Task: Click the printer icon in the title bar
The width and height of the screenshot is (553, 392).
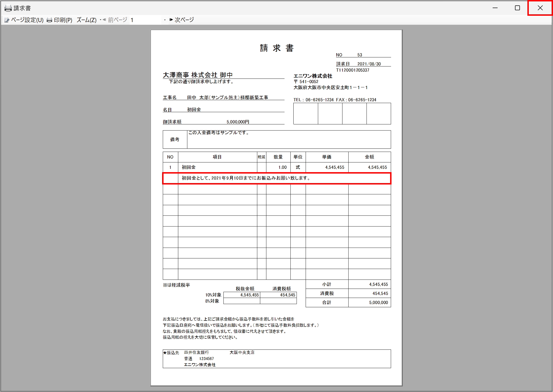Action: point(8,8)
